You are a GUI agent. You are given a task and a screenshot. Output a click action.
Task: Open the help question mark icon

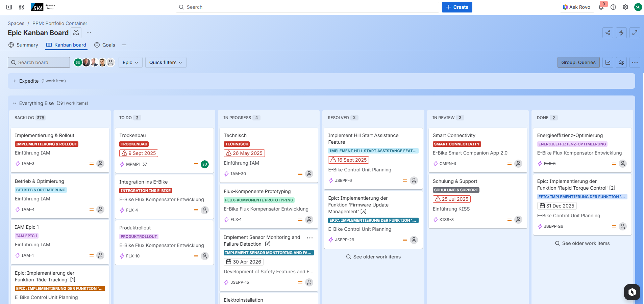coord(613,7)
